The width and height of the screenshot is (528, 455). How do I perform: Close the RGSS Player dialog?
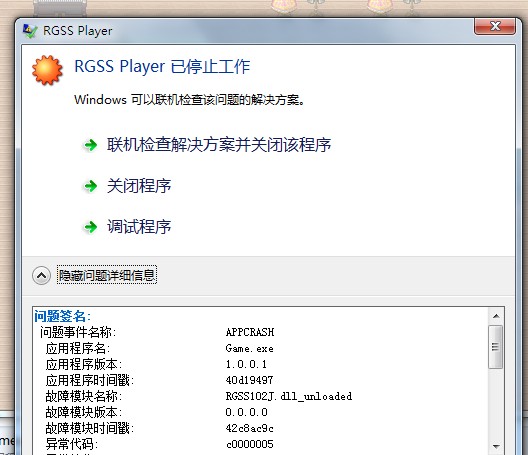pyautogui.click(x=495, y=26)
